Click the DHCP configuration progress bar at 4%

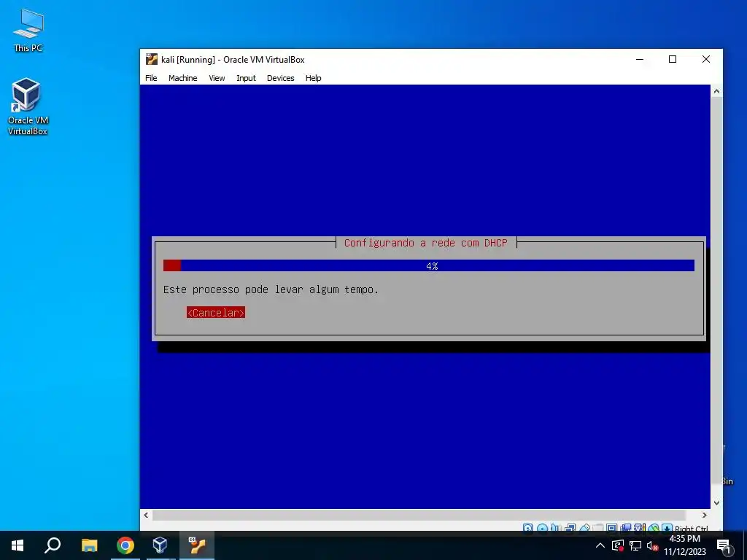click(x=429, y=265)
